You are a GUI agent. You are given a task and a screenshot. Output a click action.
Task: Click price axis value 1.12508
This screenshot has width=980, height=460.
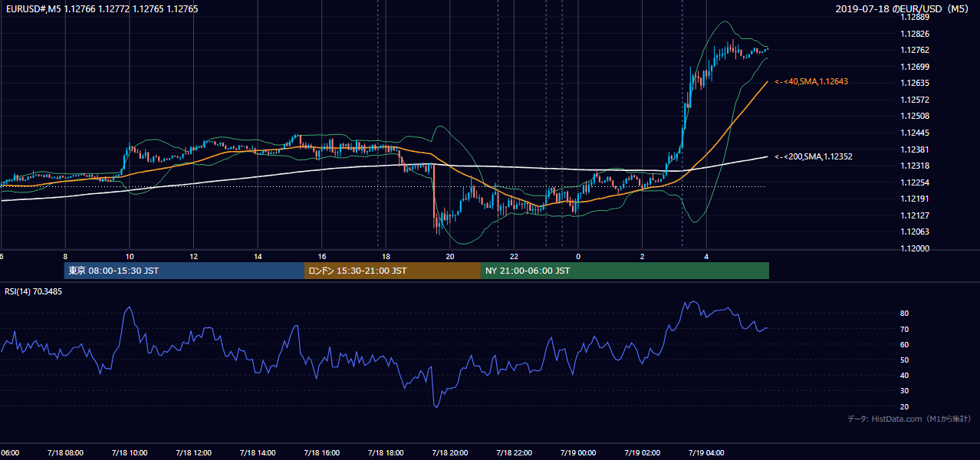click(x=915, y=116)
